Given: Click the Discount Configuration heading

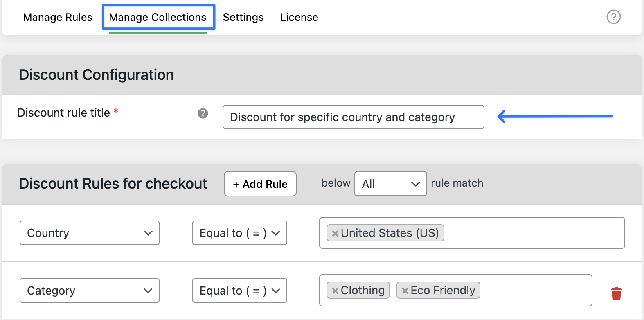Looking at the screenshot, I should [x=97, y=75].
